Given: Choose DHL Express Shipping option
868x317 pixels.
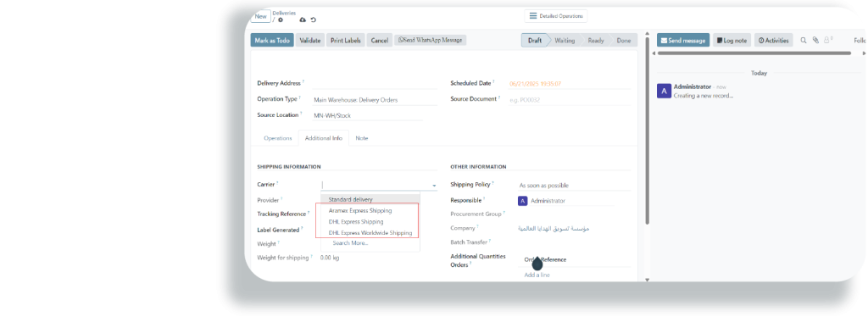Looking at the screenshot, I should click(x=370, y=222).
